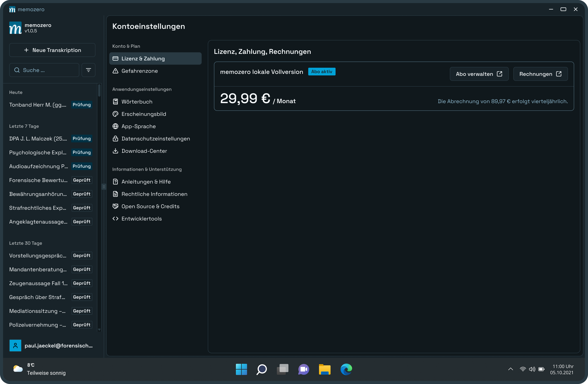Click the Abo verwalten button
The height and width of the screenshot is (384, 588).
(x=479, y=74)
